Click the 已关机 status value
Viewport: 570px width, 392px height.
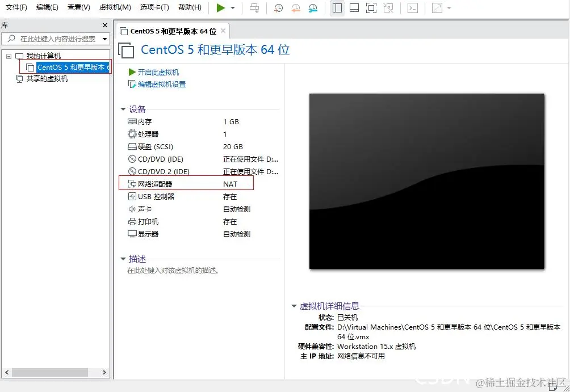click(x=347, y=317)
